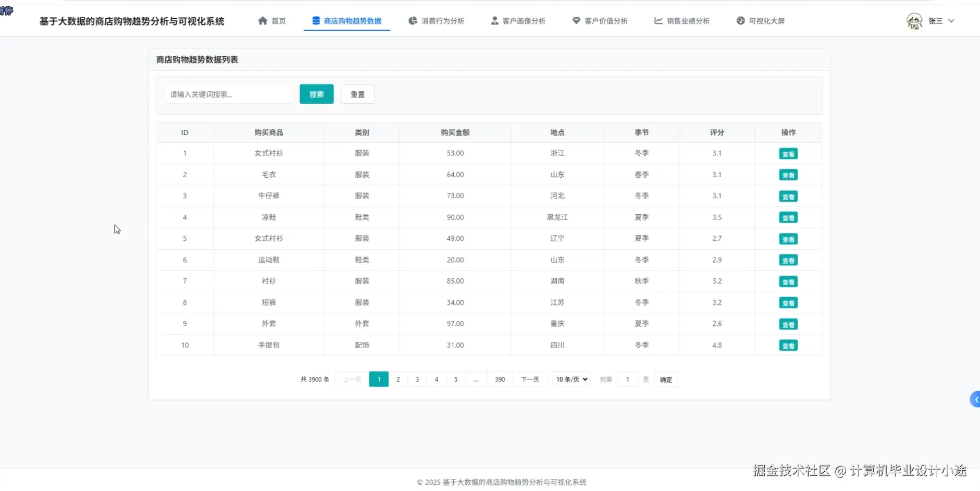Click the 张三 user avatar picture
980x491 pixels.
pyautogui.click(x=915, y=21)
